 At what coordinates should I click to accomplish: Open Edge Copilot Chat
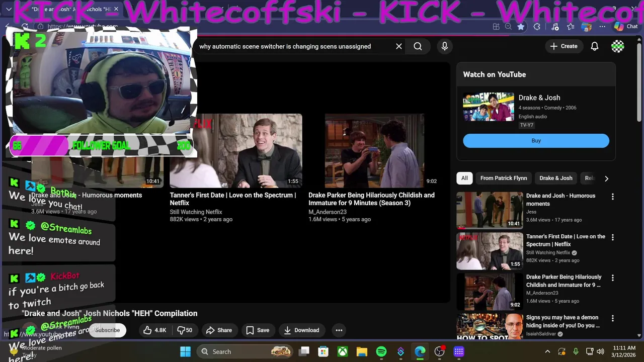625,27
